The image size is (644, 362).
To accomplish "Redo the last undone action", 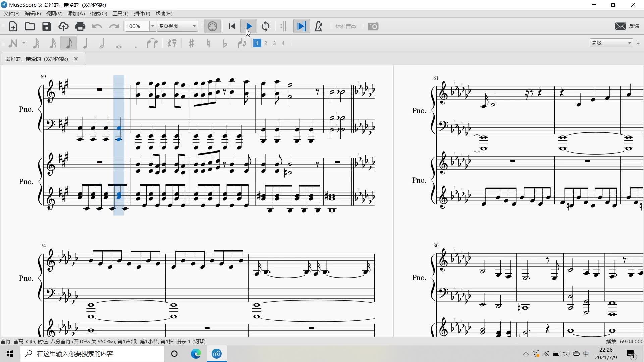I will [114, 26].
